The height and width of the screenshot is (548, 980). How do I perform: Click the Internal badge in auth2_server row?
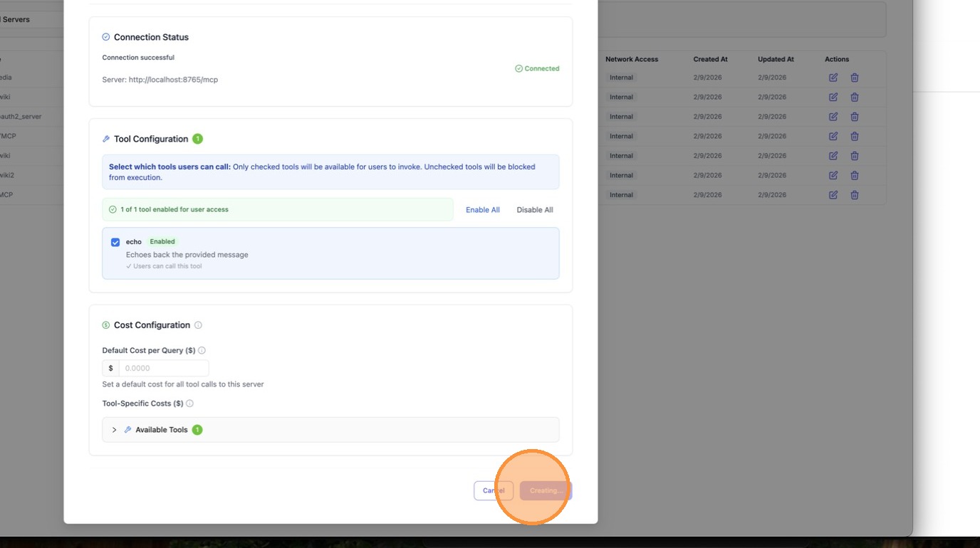pyautogui.click(x=621, y=117)
